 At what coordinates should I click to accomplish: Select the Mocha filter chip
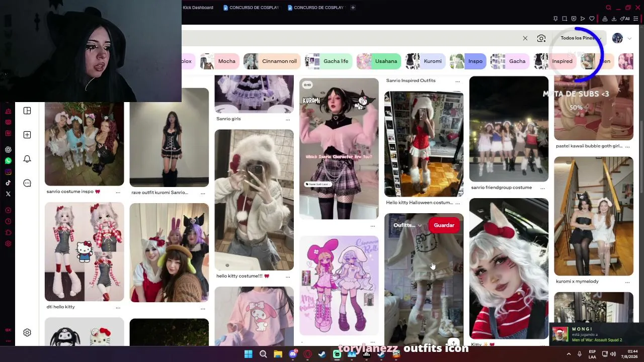click(x=220, y=61)
